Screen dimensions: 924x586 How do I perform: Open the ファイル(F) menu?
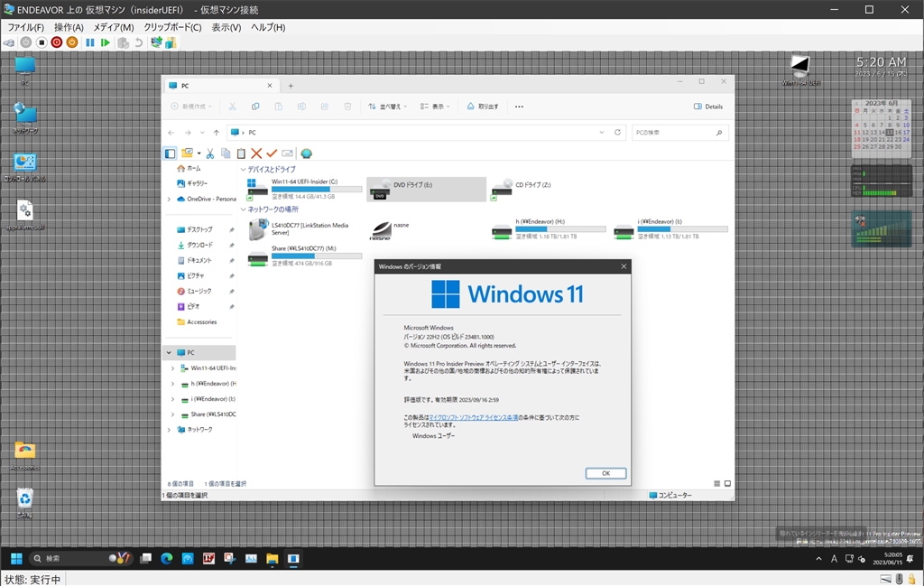click(25, 27)
